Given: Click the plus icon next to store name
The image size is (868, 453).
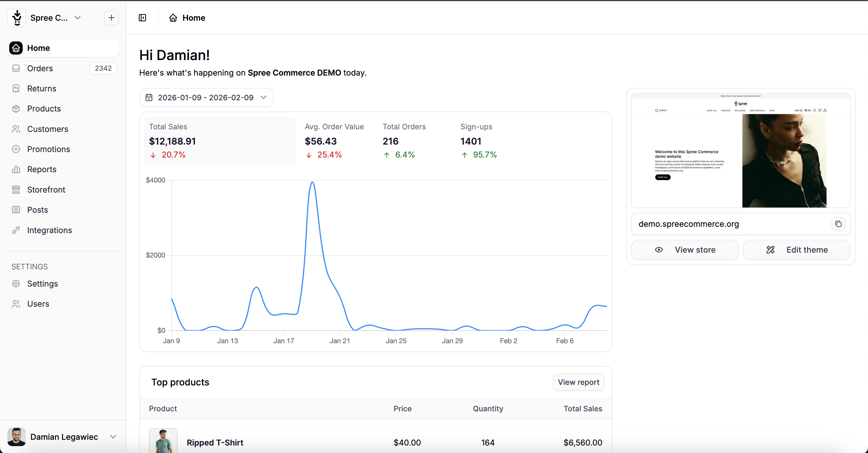Looking at the screenshot, I should pyautogui.click(x=111, y=18).
